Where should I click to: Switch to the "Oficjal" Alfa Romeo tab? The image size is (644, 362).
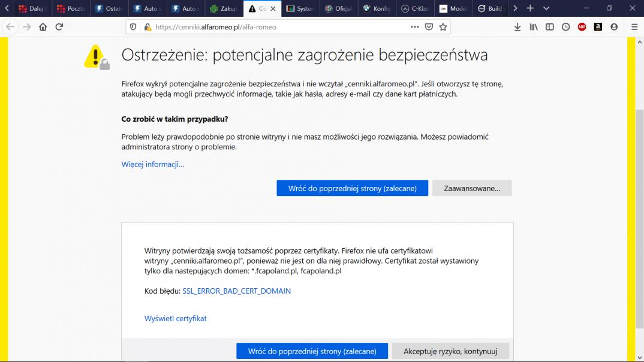(x=339, y=8)
